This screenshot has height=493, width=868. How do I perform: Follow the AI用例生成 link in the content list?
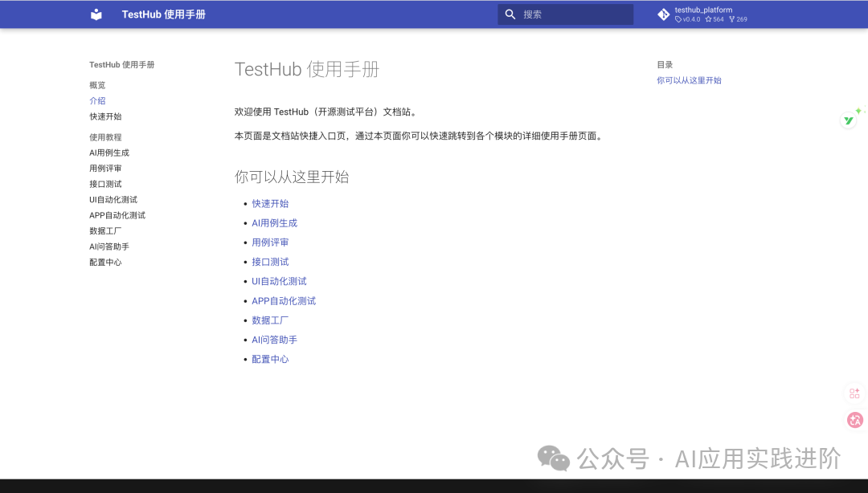point(275,223)
